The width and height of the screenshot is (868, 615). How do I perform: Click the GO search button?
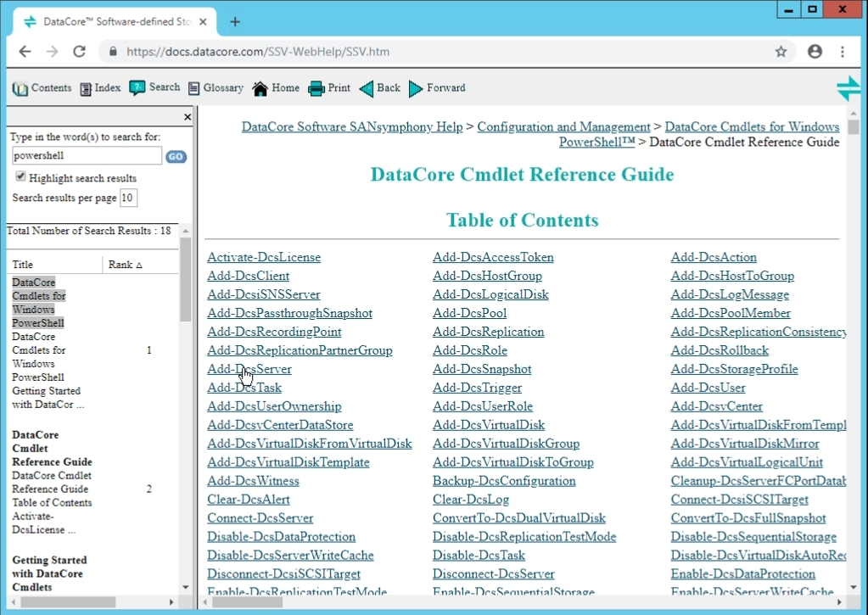pyautogui.click(x=176, y=157)
